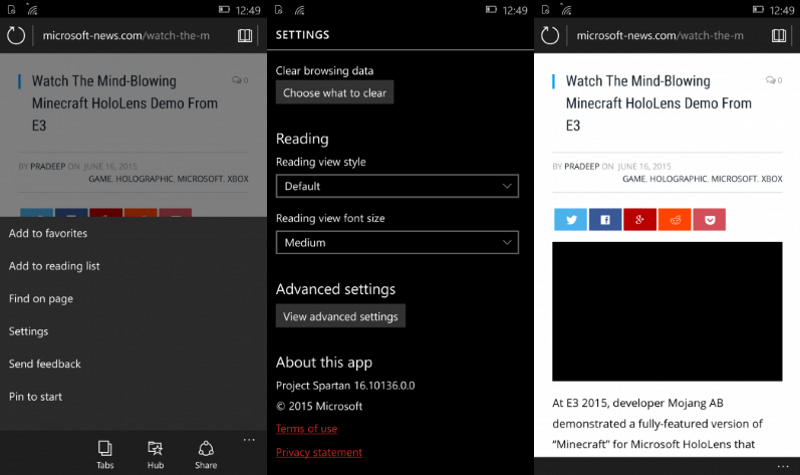Tap refresh icon in right phone screen
Screen dimensions: 800x475
coord(549,35)
